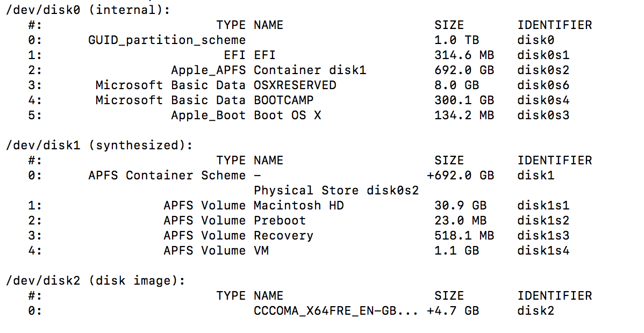Click the Container disk1 entry

pyautogui.click(x=310, y=70)
